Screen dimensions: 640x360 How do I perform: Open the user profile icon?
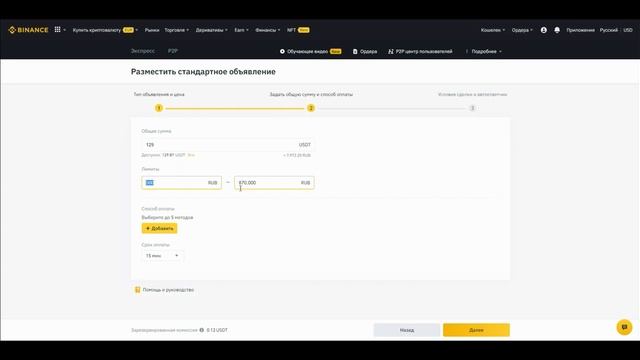(544, 30)
